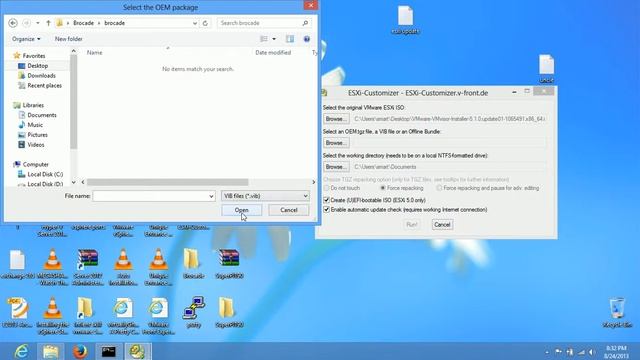Select the PDF document desktop icon
The width and height of the screenshot is (640, 360).
[18, 313]
